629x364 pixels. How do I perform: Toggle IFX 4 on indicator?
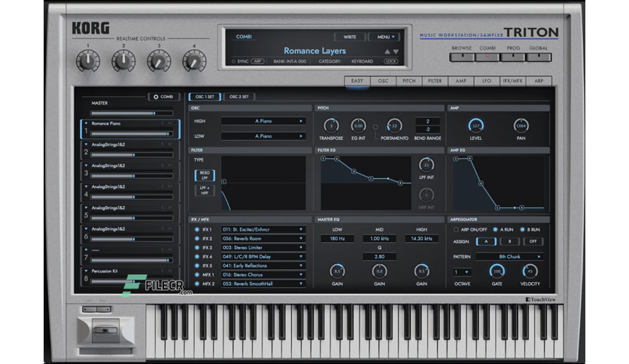[197, 256]
